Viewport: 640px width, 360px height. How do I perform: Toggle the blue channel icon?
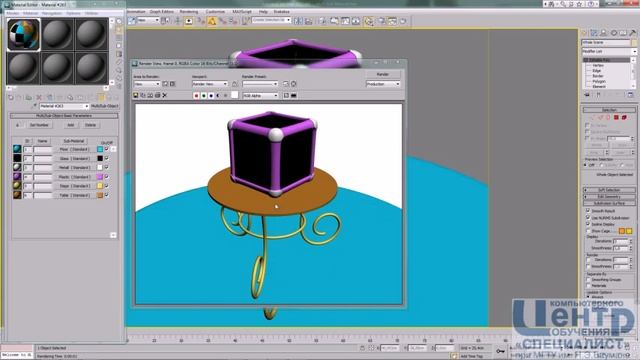pyautogui.click(x=211, y=96)
